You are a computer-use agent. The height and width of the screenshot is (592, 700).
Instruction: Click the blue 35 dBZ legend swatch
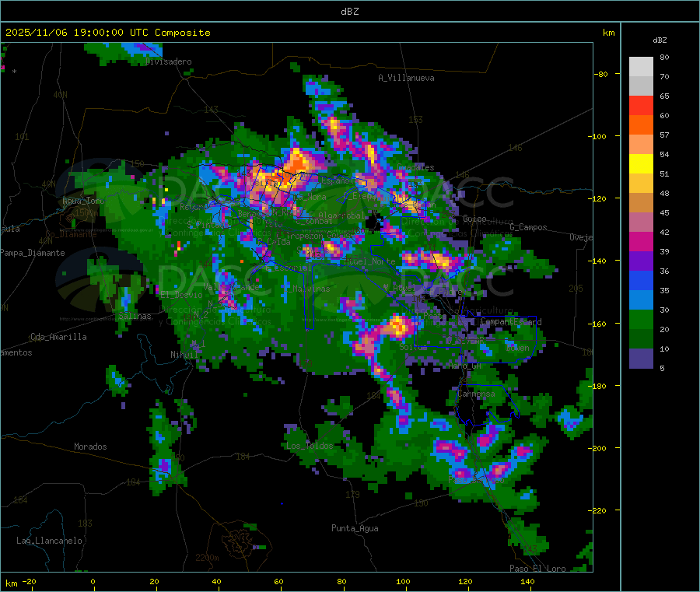pos(641,280)
